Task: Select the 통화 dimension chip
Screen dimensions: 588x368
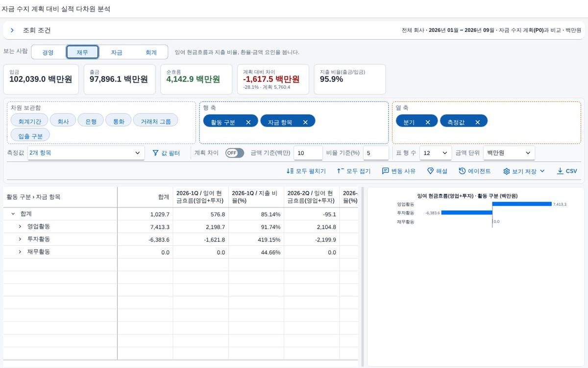Action: [119, 121]
